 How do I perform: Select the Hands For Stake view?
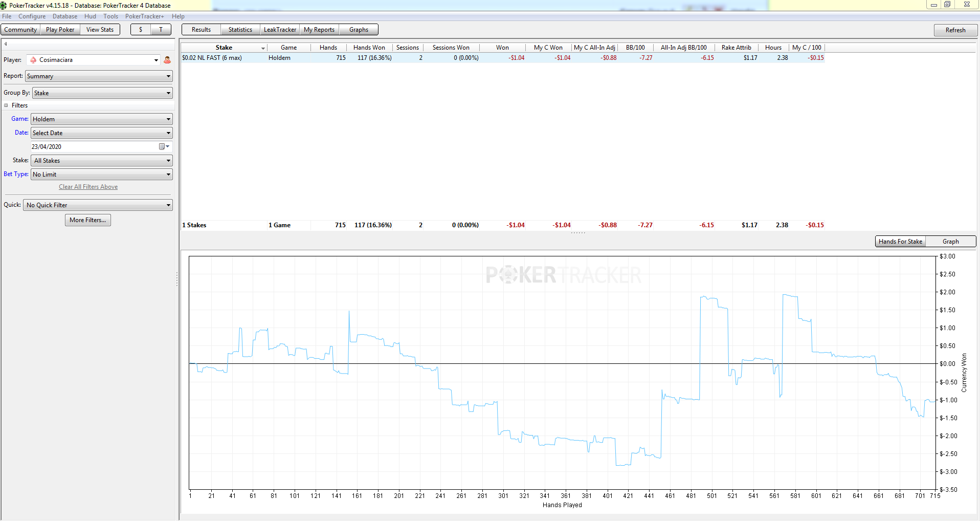900,242
